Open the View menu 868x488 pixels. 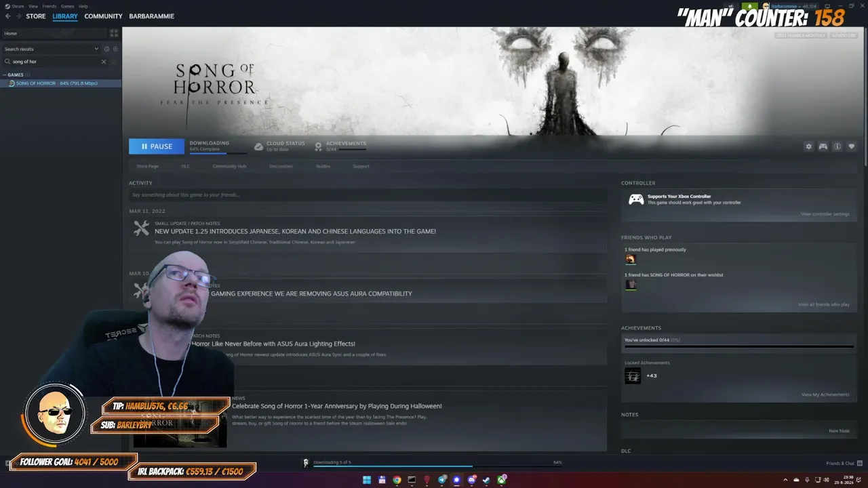pos(33,6)
